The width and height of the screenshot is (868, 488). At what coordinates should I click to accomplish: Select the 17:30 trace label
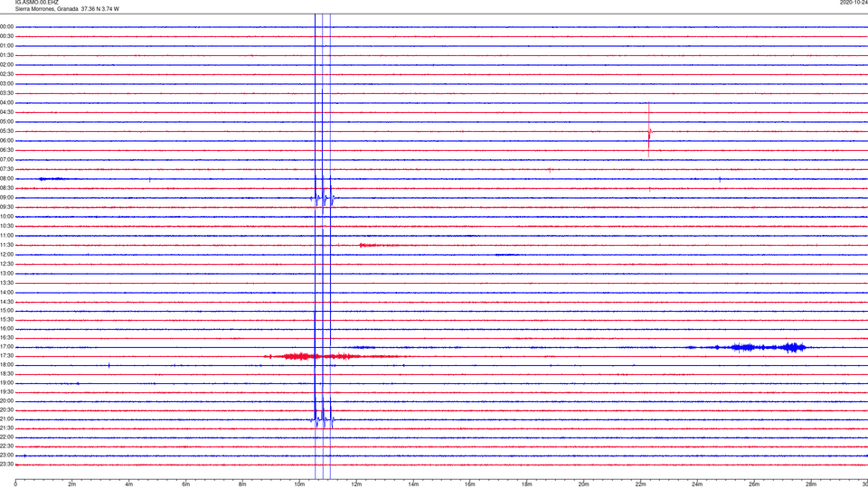pos(6,355)
